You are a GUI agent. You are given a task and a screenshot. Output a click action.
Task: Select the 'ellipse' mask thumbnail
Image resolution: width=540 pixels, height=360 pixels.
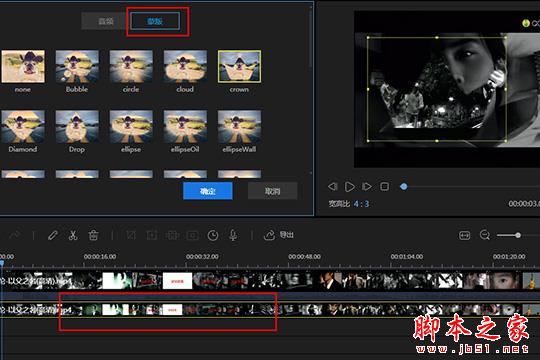pos(131,126)
